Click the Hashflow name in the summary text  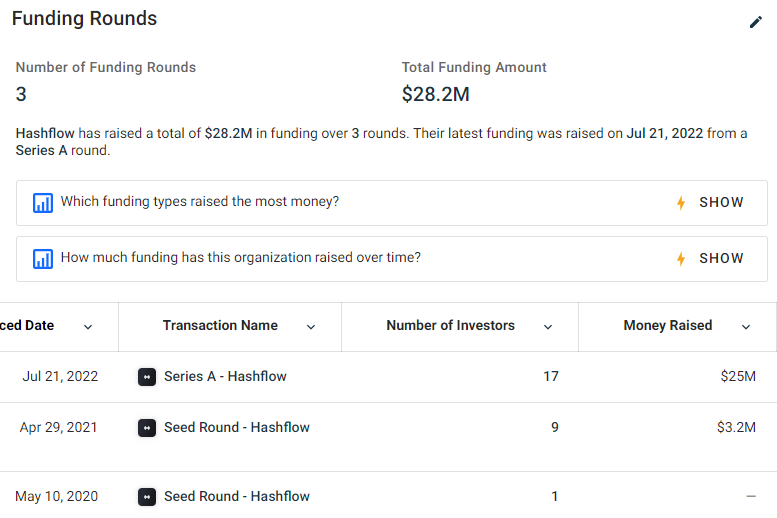coord(45,134)
